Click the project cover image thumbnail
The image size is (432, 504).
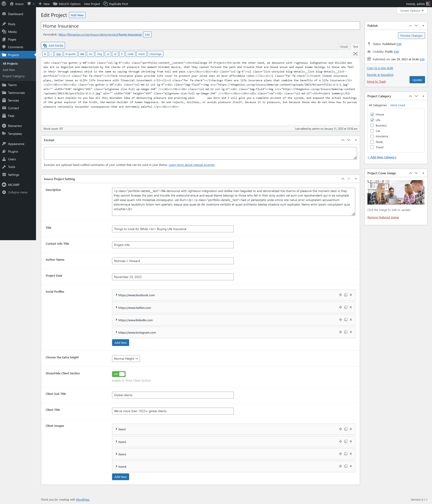click(x=396, y=192)
